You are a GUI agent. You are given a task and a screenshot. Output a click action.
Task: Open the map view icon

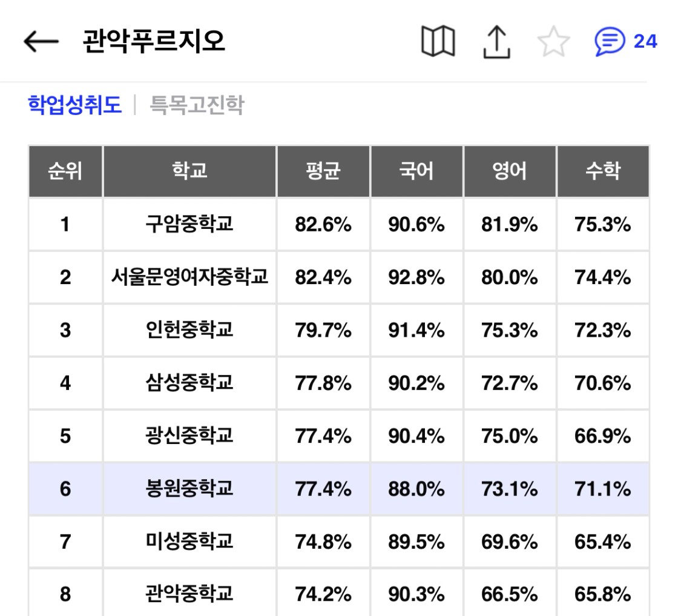coord(438,41)
